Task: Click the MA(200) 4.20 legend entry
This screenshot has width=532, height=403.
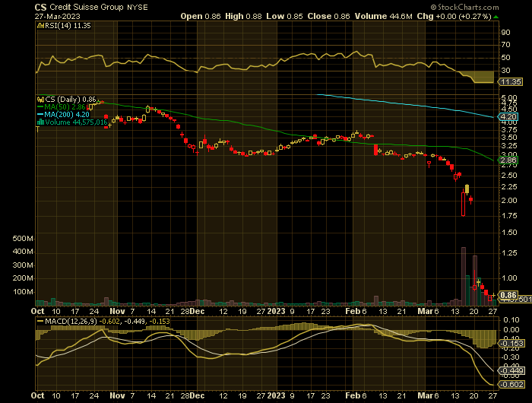Action: pos(67,114)
